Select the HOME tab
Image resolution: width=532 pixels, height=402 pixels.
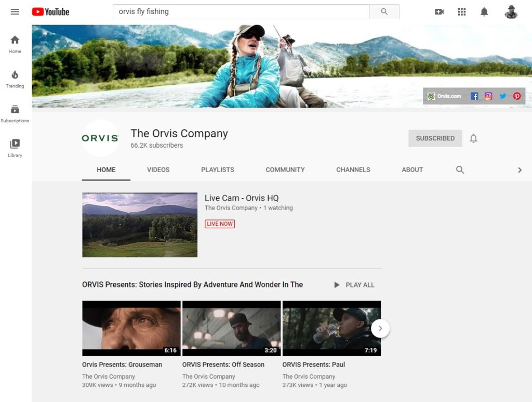[106, 170]
